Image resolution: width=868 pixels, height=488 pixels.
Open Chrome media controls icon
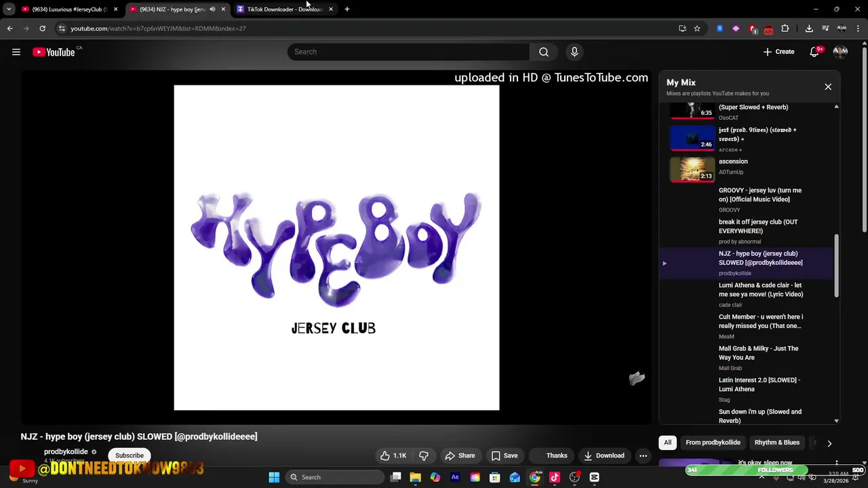point(825,28)
